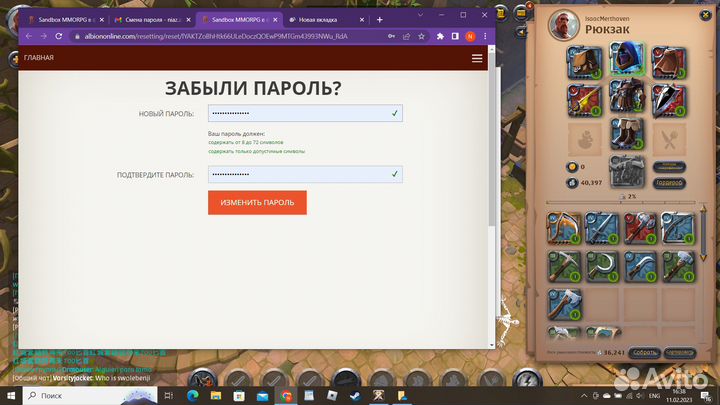
Task: Open a new browser tab with plus button
Action: 380,20
